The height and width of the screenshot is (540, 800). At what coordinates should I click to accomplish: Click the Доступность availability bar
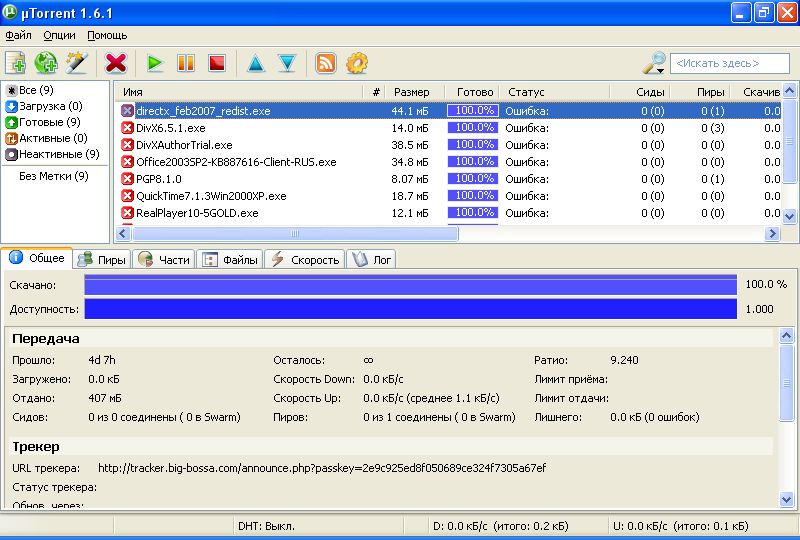[411, 309]
